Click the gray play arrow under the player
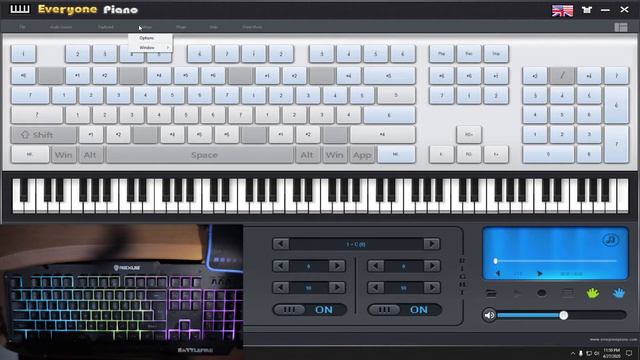The height and width of the screenshot is (360, 640). click(517, 293)
